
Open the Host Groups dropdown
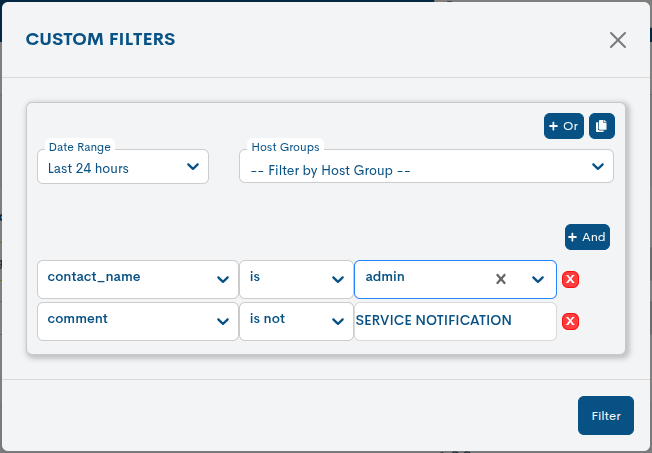pos(426,166)
